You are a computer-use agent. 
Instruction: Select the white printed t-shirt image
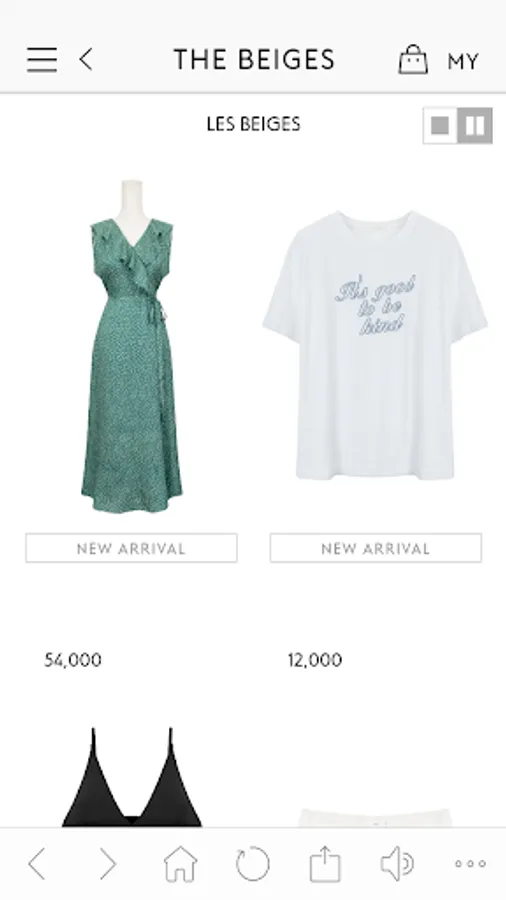pyautogui.click(x=375, y=344)
